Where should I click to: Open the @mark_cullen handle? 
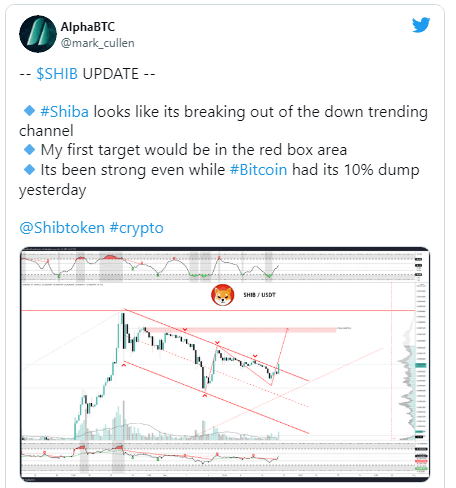[98, 43]
